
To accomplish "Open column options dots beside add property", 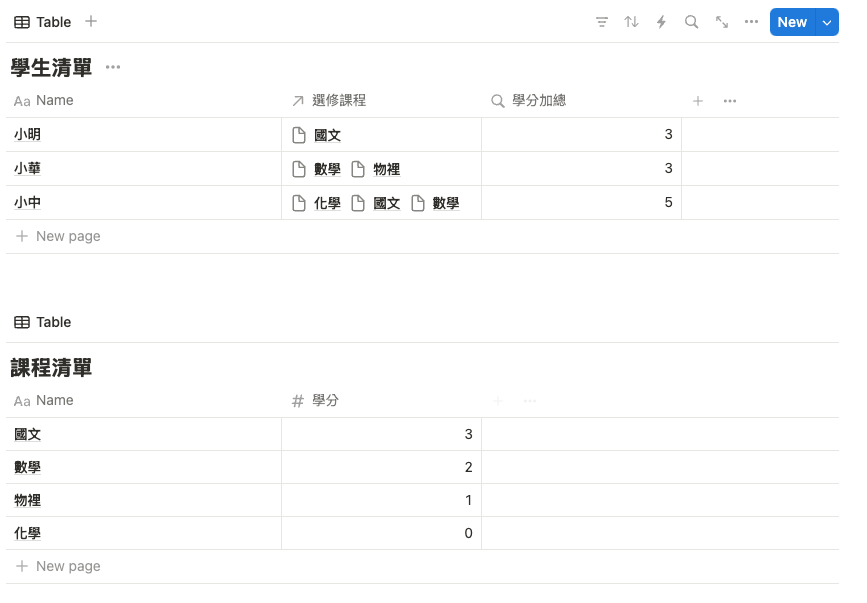I will coord(730,101).
